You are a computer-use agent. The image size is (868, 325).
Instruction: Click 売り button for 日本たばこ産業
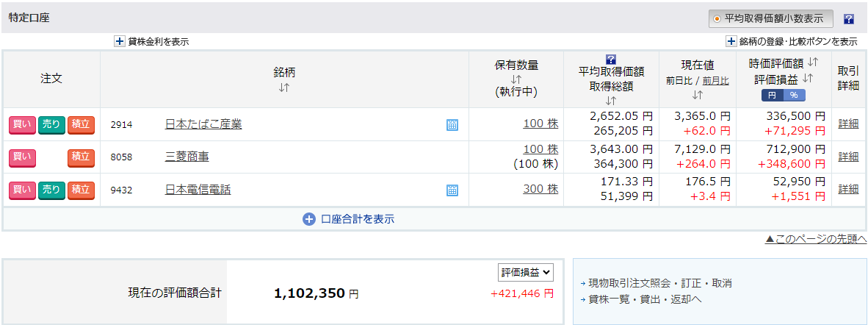(x=51, y=125)
